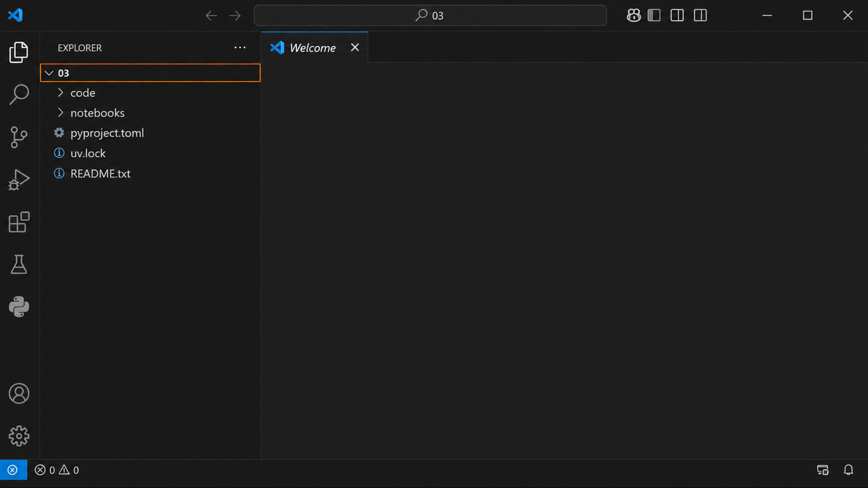Collapse the 03 root folder
The height and width of the screenshot is (488, 868).
pos(150,73)
